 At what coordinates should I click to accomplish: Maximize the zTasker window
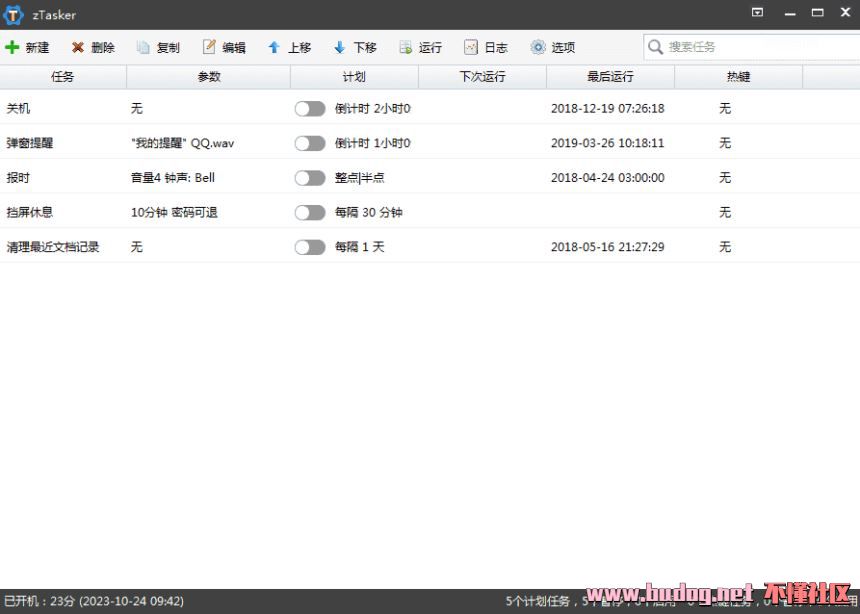click(x=818, y=12)
